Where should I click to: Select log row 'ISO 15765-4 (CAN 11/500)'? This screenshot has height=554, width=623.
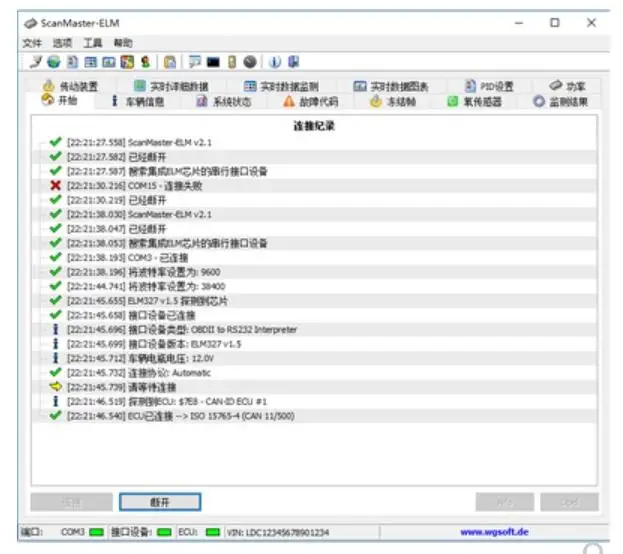tap(314, 416)
